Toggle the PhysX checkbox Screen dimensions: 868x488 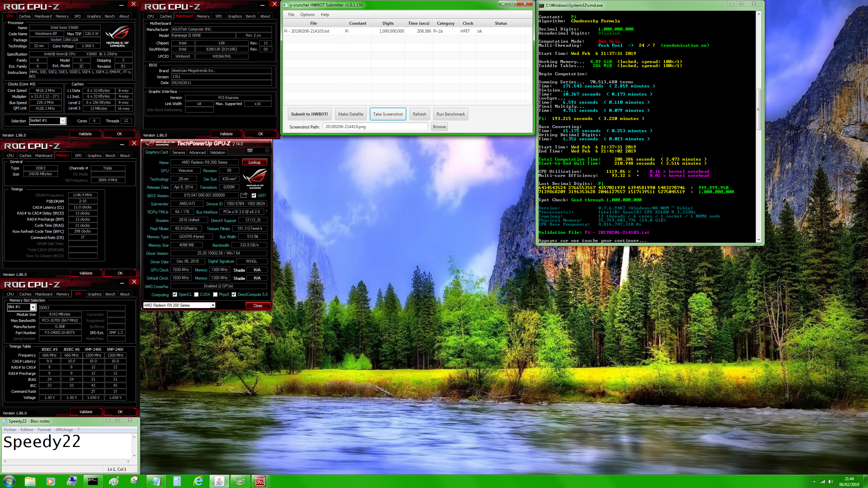215,294
